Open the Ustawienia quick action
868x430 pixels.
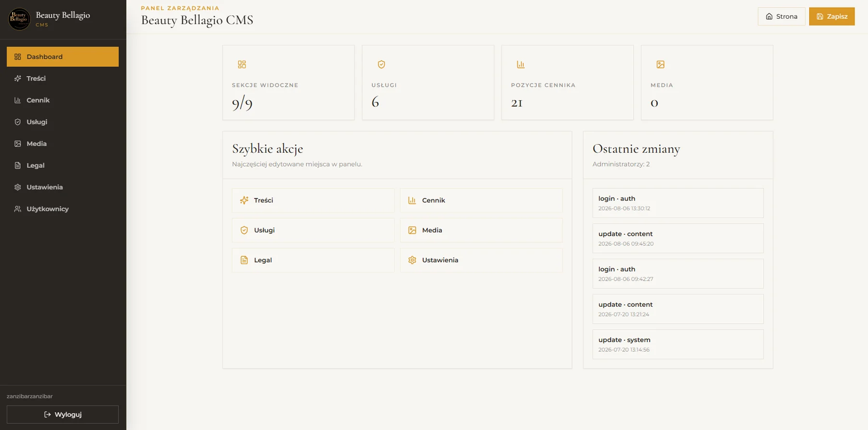pos(481,260)
